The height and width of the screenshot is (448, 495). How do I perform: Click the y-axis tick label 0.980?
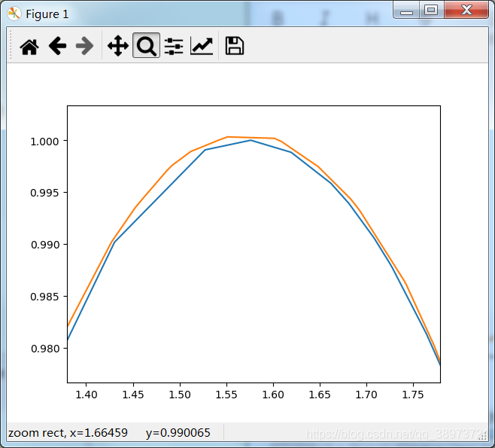[45, 349]
